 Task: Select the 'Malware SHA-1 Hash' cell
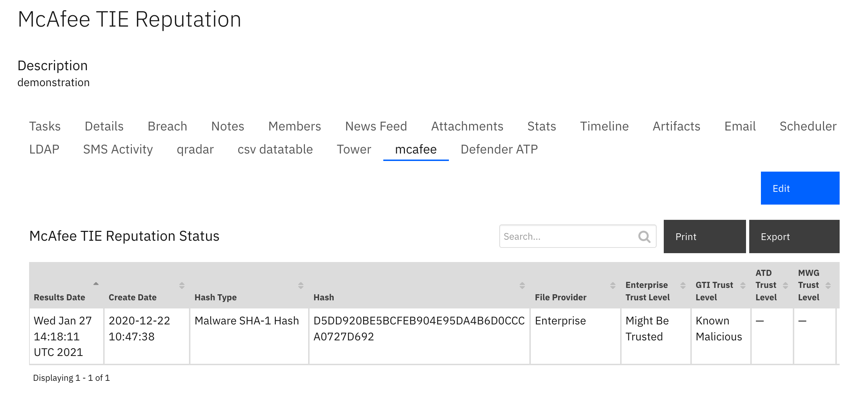[x=249, y=336]
